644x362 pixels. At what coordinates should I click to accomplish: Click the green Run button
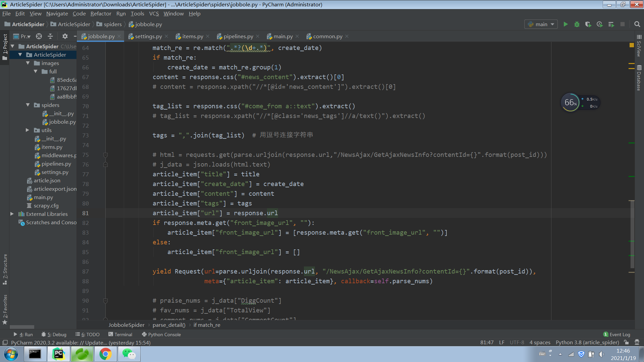pos(566,24)
